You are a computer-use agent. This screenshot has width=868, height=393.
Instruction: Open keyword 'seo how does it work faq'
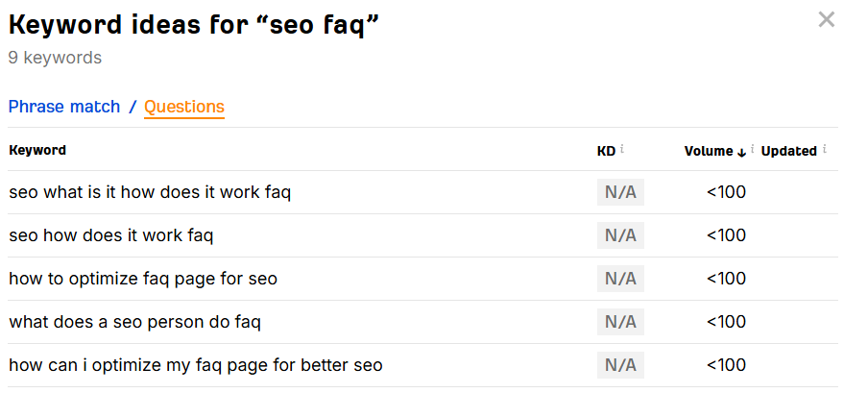(110, 235)
